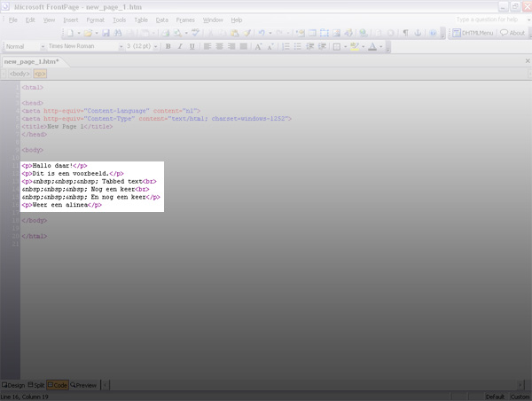Expand the Borders dropdown arrow

point(346,46)
